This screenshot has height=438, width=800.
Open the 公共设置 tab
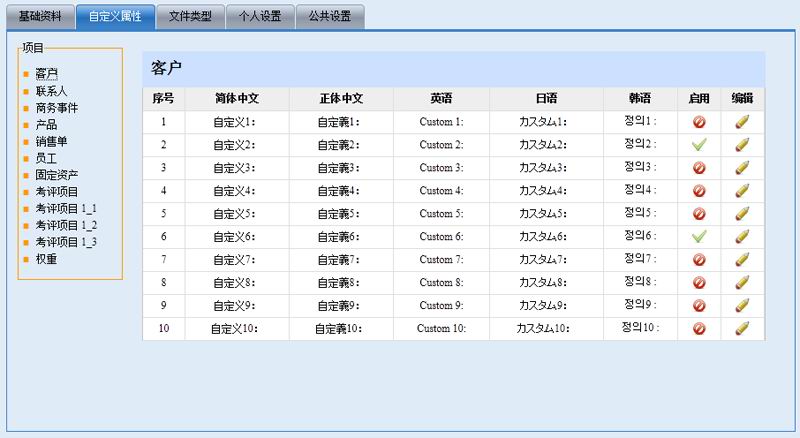coord(330,17)
